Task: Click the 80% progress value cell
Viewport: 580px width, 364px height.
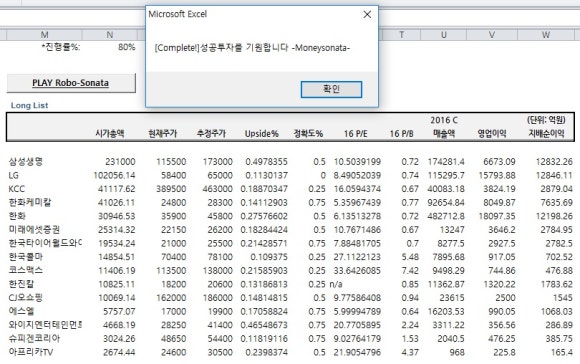Action: click(x=127, y=47)
